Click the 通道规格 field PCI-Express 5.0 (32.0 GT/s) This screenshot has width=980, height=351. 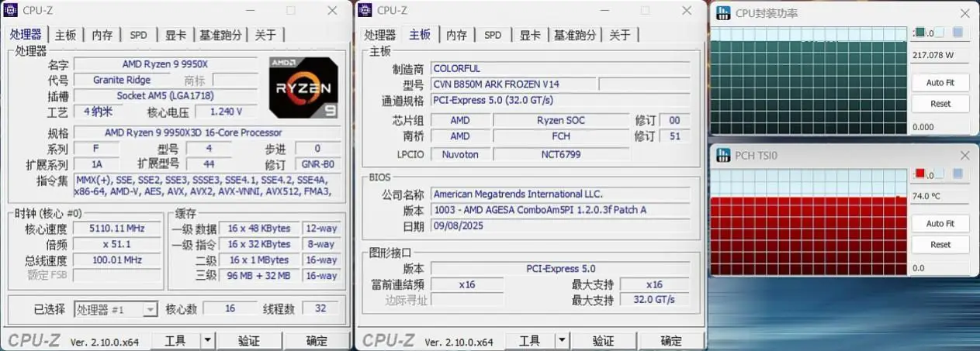click(x=560, y=100)
